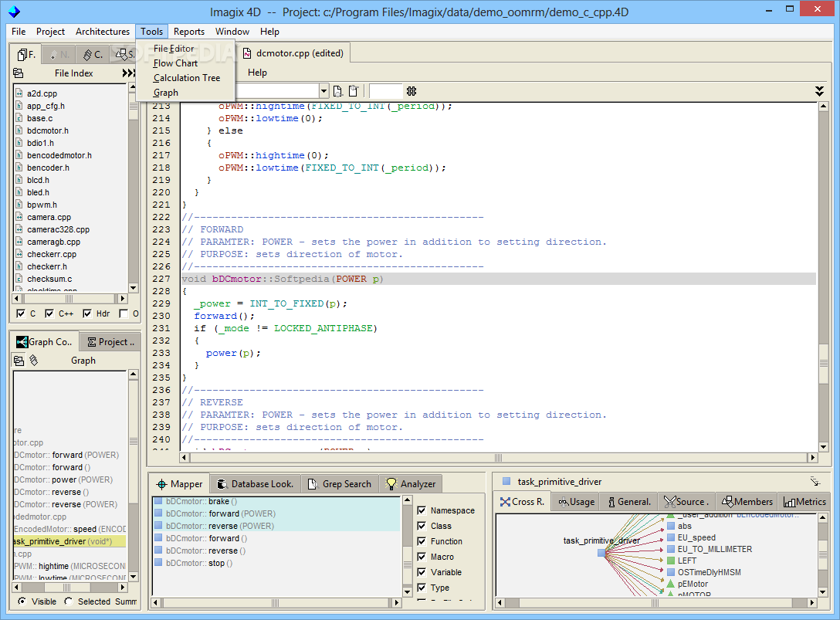Uncheck the Hdr file filter checkbox

pos(87,313)
